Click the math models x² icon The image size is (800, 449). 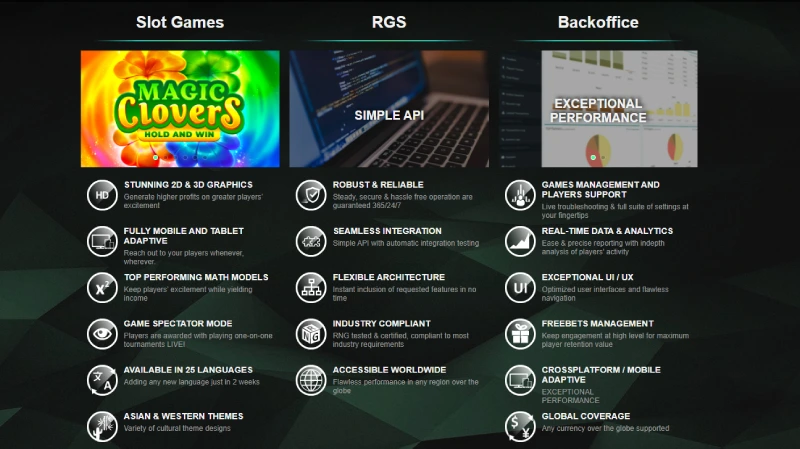102,287
